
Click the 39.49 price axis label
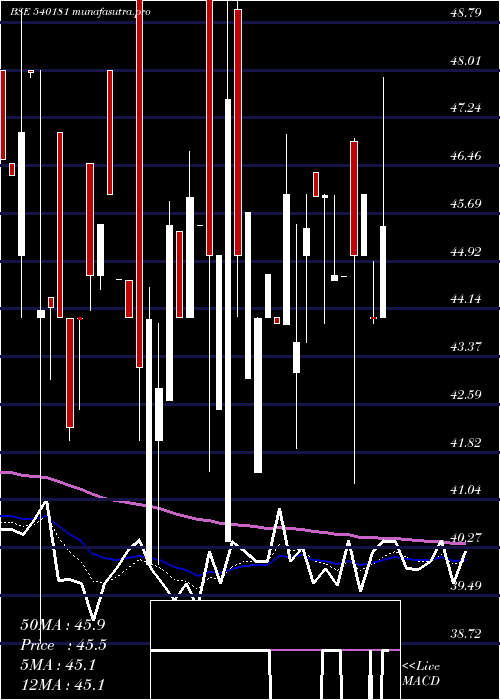click(x=467, y=585)
